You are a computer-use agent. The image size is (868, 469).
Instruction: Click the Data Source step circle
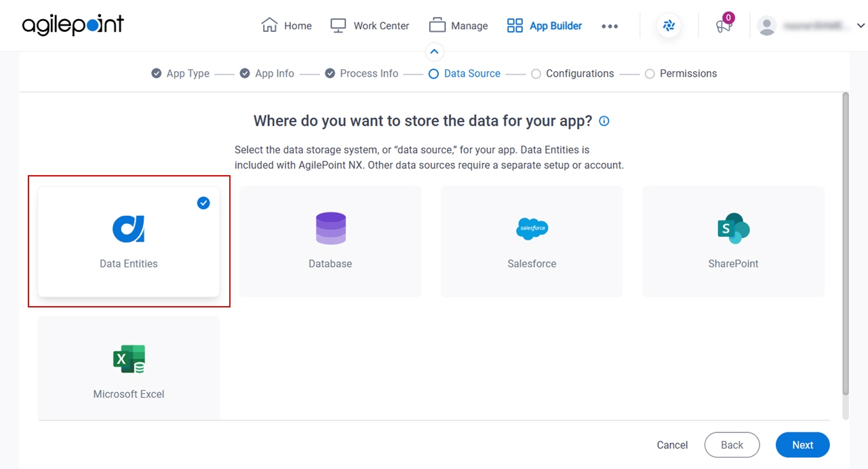tap(434, 73)
